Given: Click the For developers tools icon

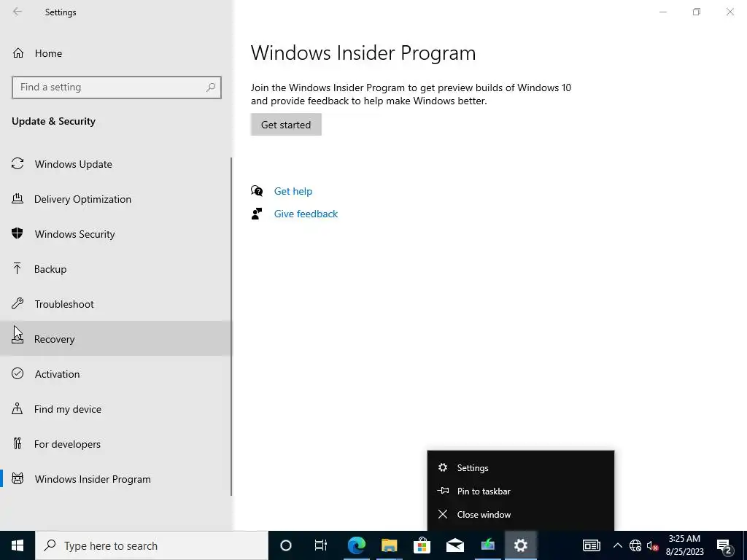Looking at the screenshot, I should coord(18,443).
